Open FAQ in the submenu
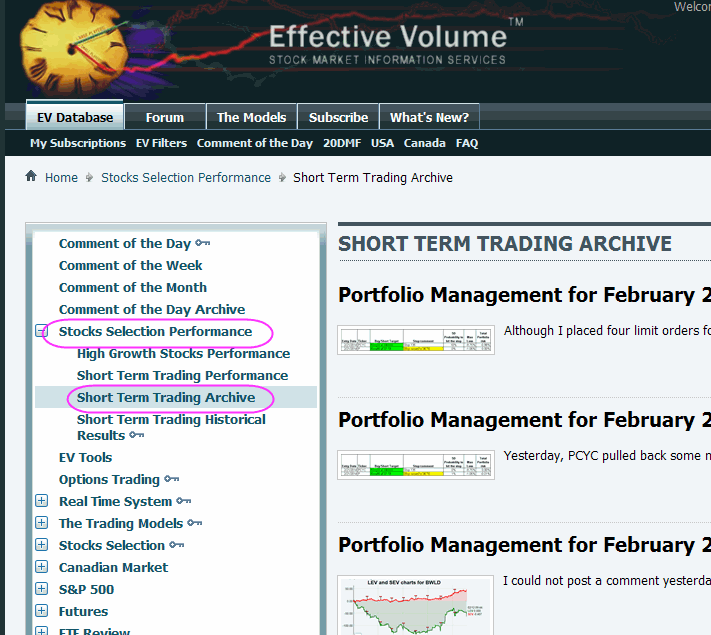Image resolution: width=711 pixels, height=635 pixels. pos(467,143)
